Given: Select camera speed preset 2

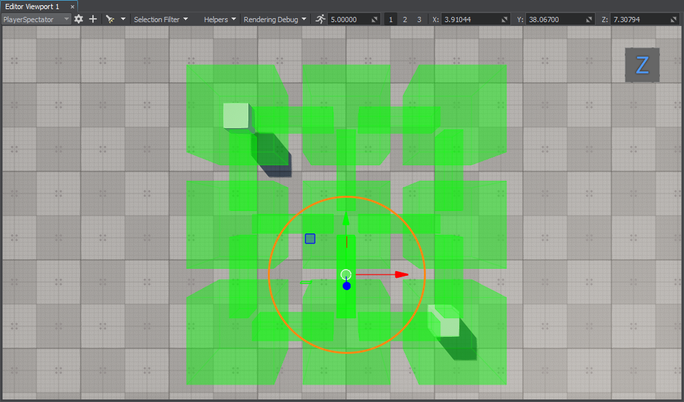Looking at the screenshot, I should [405, 20].
